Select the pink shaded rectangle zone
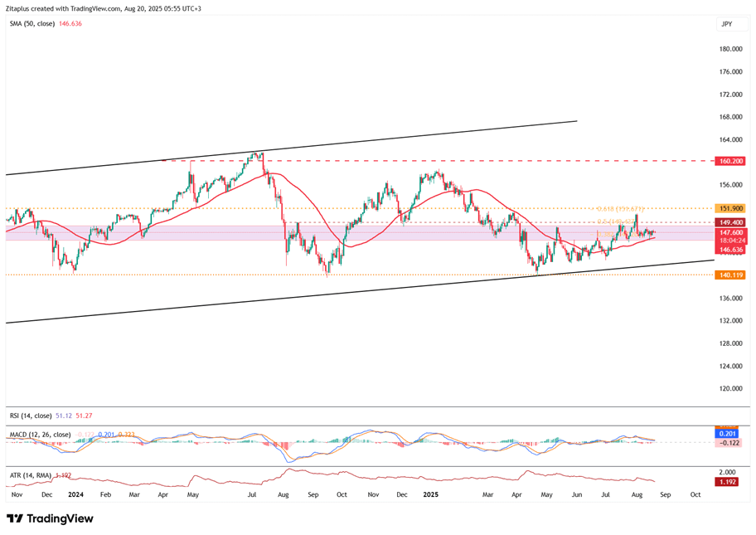The height and width of the screenshot is (535, 756). [249, 233]
